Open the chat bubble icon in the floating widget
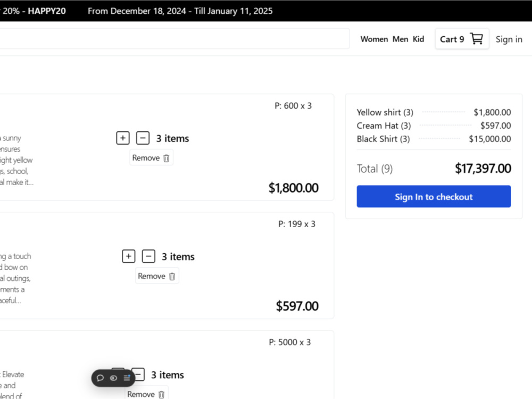The width and height of the screenshot is (532, 399). [x=101, y=378]
